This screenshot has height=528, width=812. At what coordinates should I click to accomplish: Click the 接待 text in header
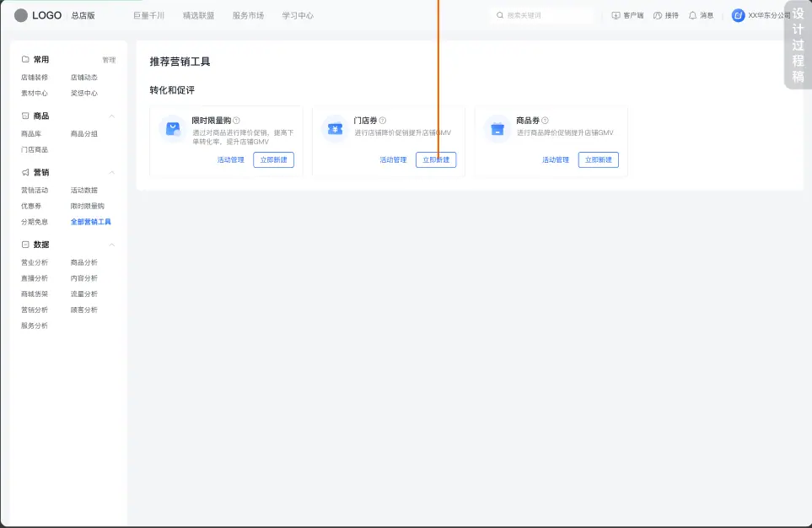(x=672, y=15)
